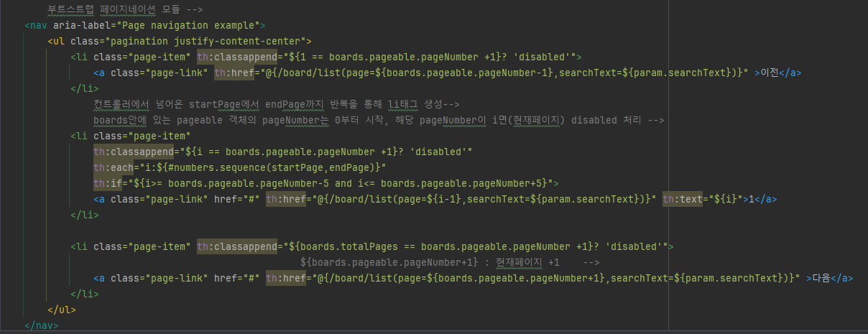Select the th:if attribute name
The height and width of the screenshot is (334, 868).
tap(108, 183)
